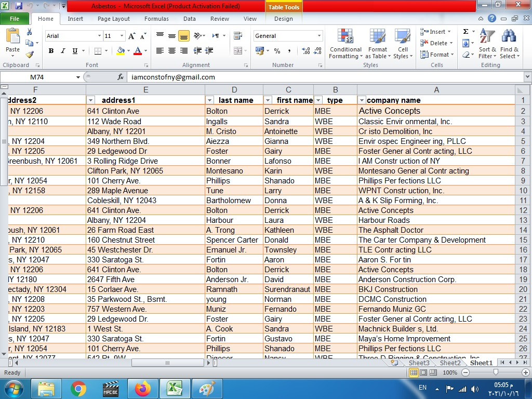Apply Comma Style format
This screenshot has width=532, height=399.
[289, 51]
